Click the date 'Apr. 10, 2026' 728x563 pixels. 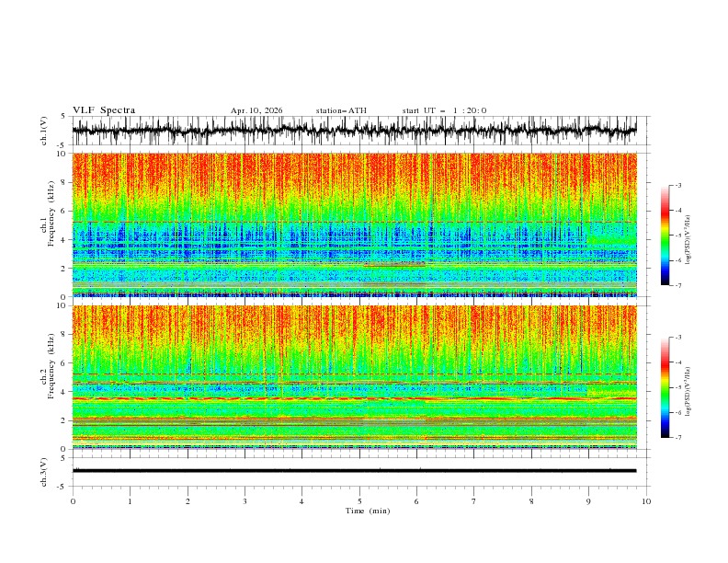point(256,110)
